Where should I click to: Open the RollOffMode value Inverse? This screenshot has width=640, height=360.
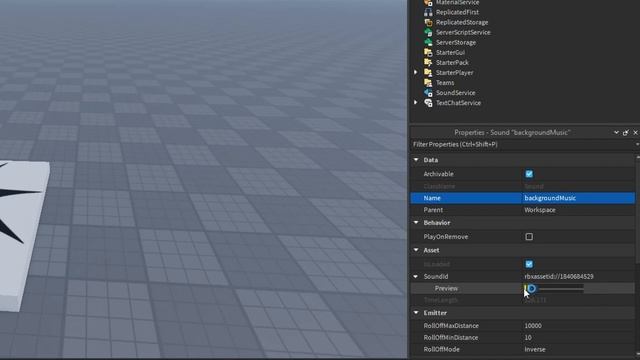[535, 349]
